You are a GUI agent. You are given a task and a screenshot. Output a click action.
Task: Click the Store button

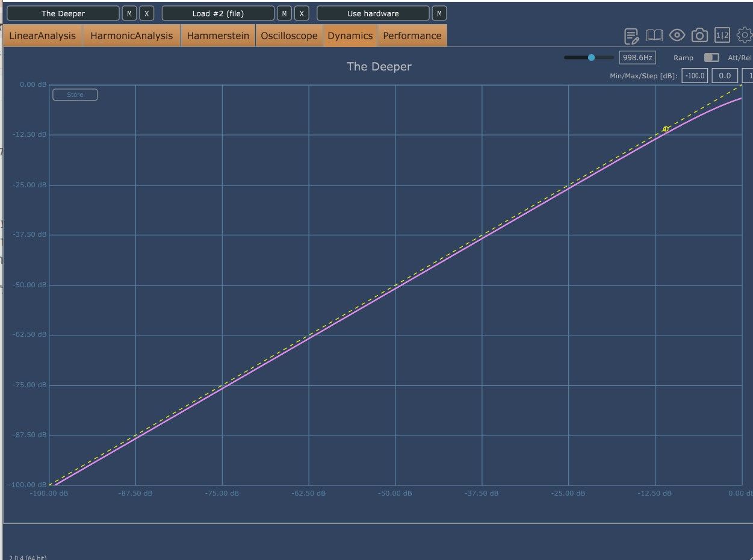tap(75, 95)
